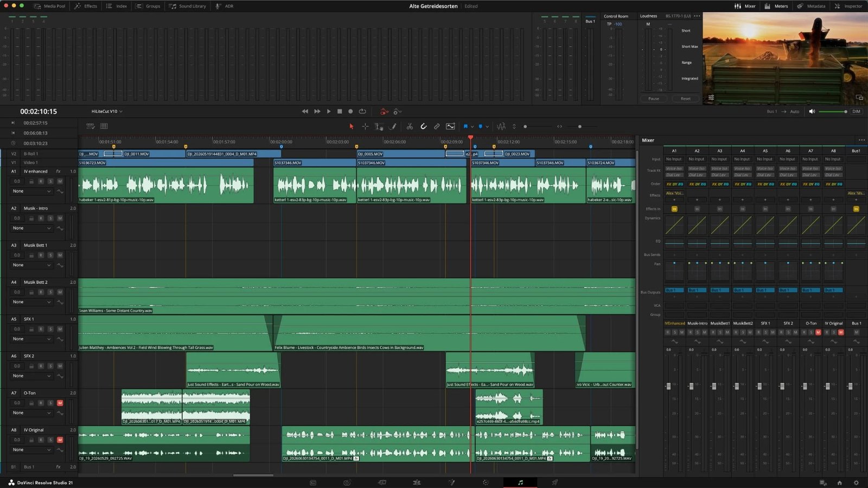Select the arrow Selection Mode tool
Image resolution: width=868 pixels, height=488 pixels.
point(351,126)
